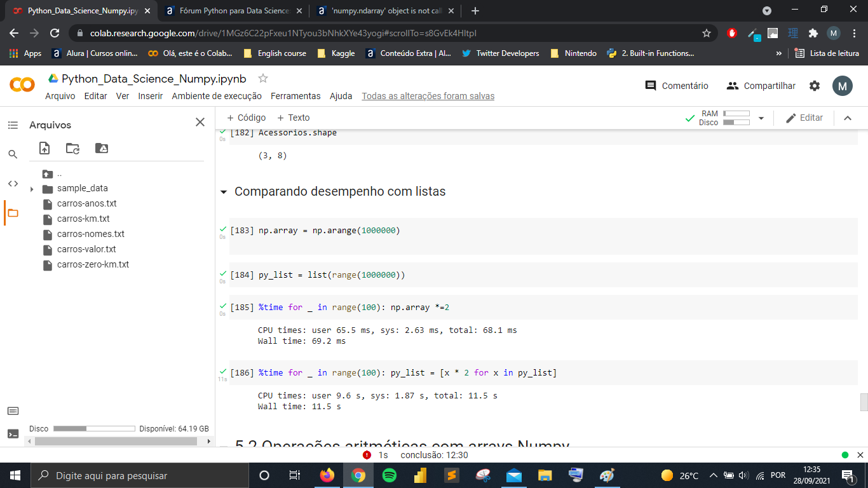Viewport: 868px width, 488px height.
Task: Click the Colab logo
Action: (x=22, y=85)
